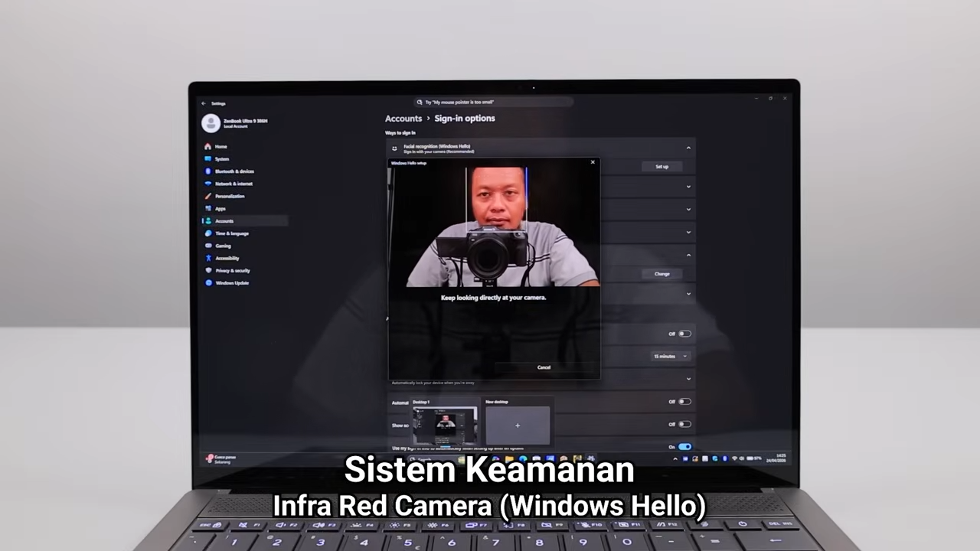980x551 pixels.
Task: Cancel the Windows Hello setup
Action: 544,367
